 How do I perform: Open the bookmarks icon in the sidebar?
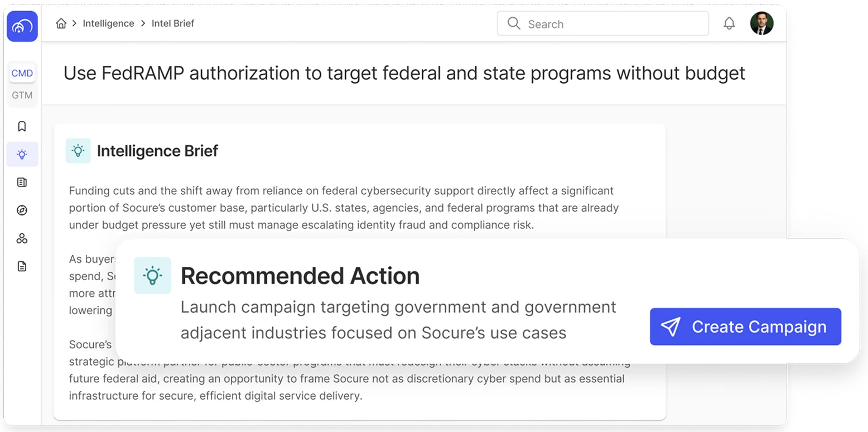point(22,126)
